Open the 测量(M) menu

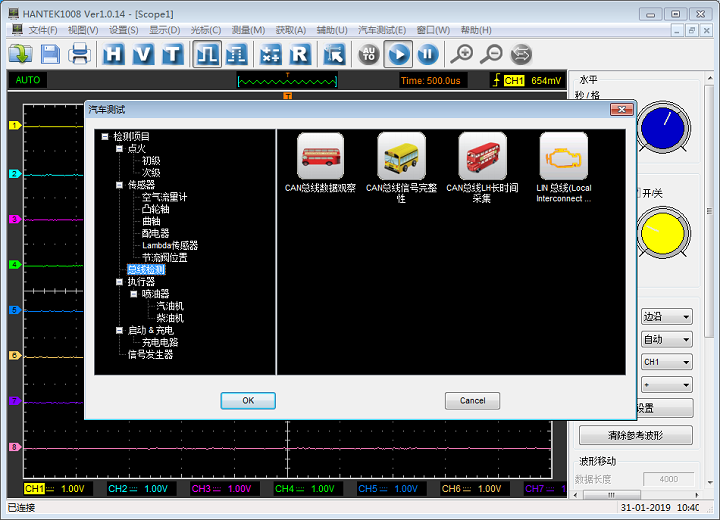[248, 30]
